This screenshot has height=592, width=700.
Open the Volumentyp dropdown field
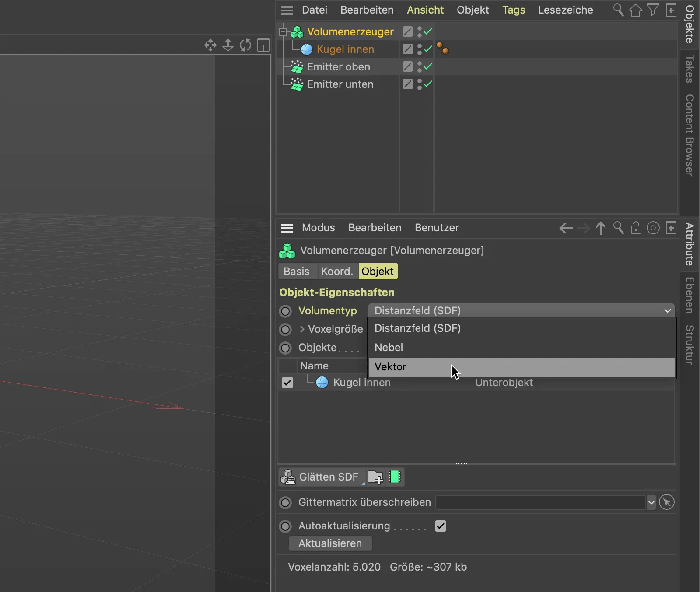coord(521,311)
